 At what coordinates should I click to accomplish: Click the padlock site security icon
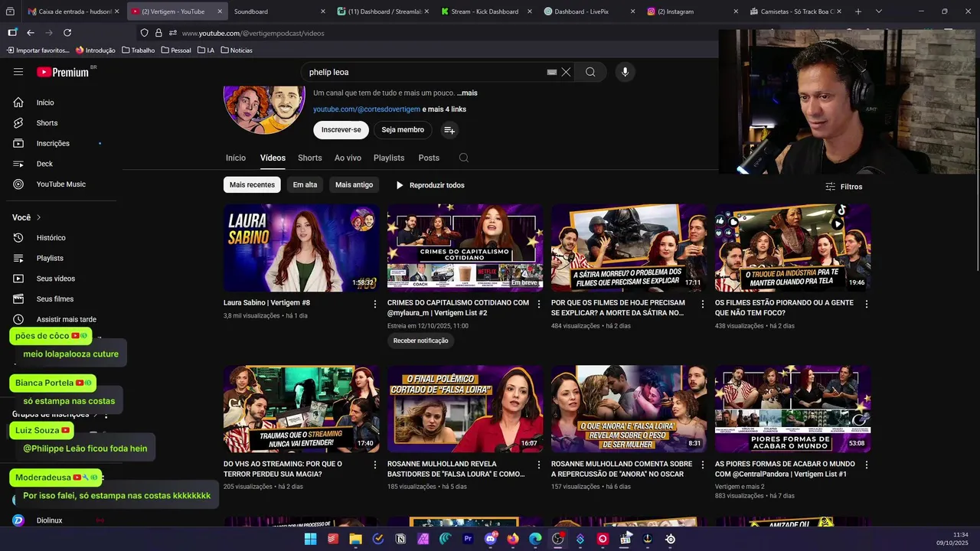click(158, 33)
